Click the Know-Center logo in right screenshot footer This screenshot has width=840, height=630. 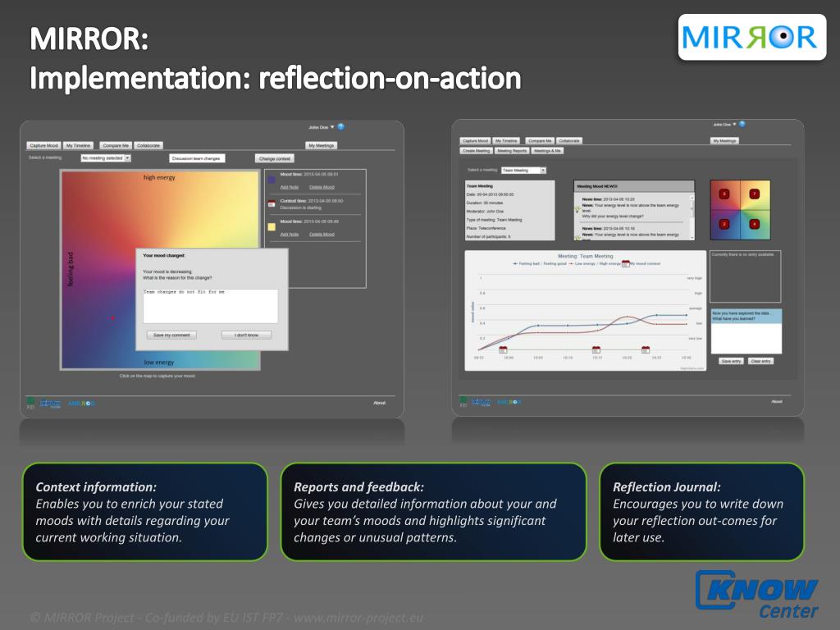tap(481, 401)
